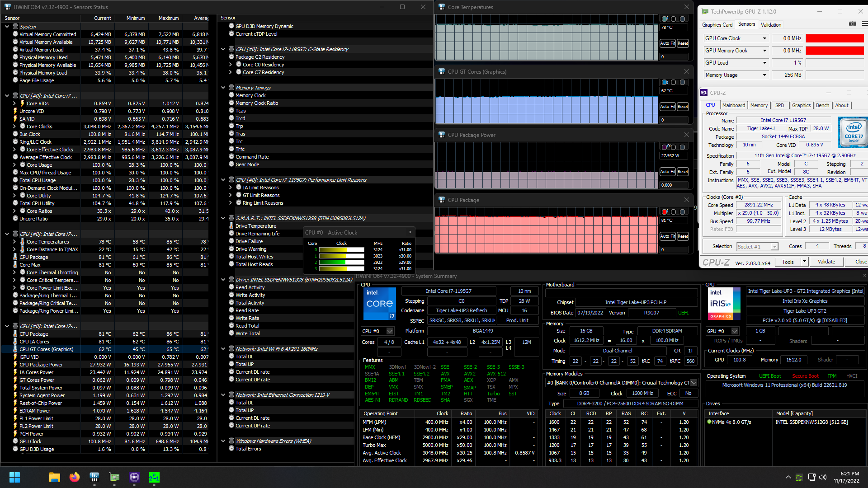Open File Explorer from the taskbar
This screenshot has width=868, height=488.
pos(55,477)
